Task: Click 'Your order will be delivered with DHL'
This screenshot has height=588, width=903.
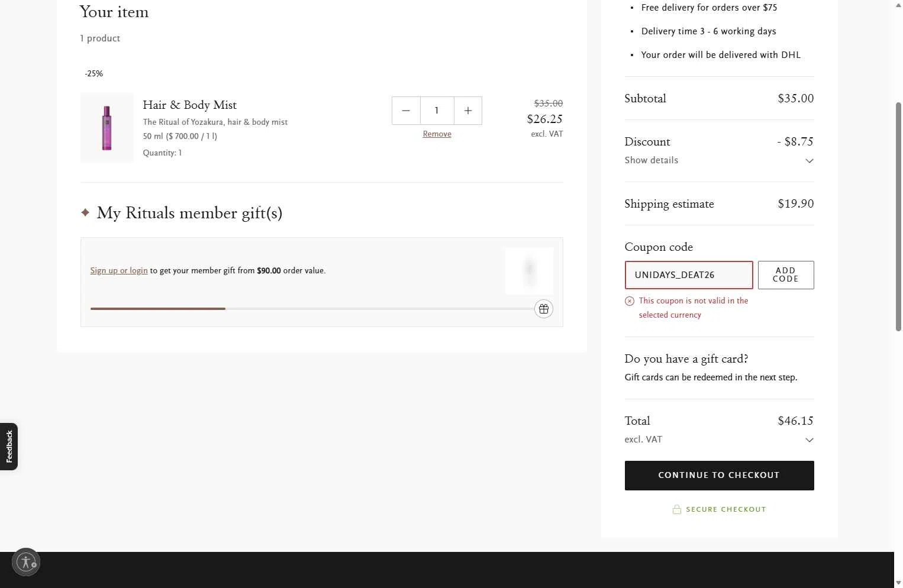Action: (x=721, y=55)
